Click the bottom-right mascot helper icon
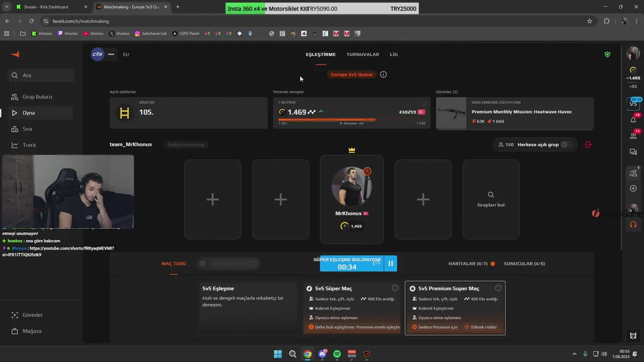The height and width of the screenshot is (362, 644). pyautogui.click(x=633, y=336)
